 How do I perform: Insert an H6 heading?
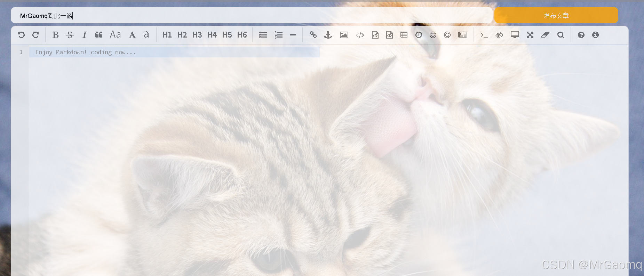pos(242,35)
